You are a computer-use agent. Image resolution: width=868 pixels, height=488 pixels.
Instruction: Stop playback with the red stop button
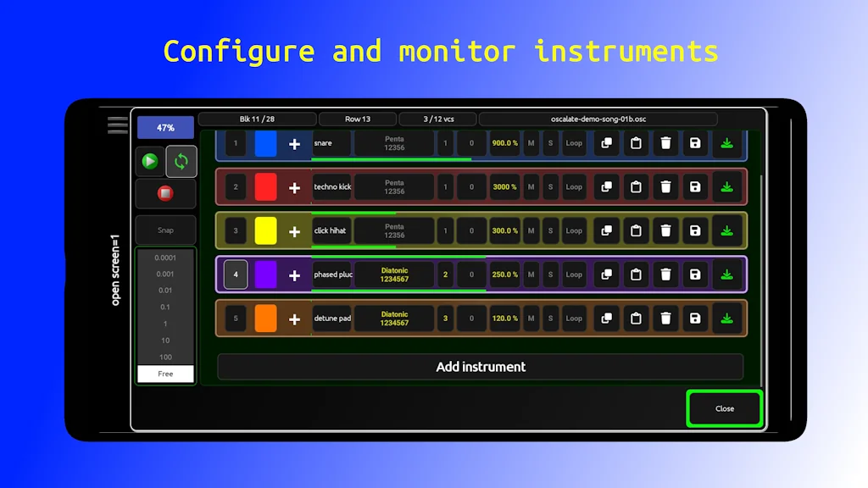click(x=164, y=193)
